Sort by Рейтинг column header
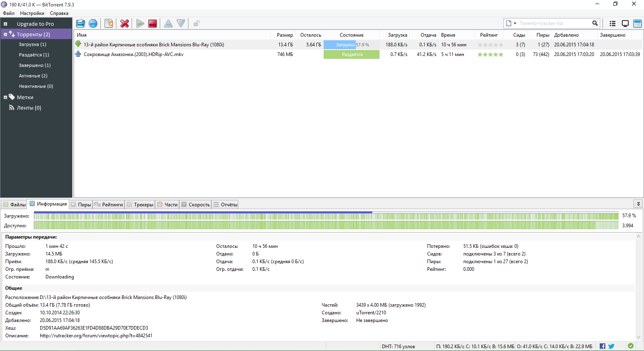Viewport: 644px width, 351px height. (489, 35)
